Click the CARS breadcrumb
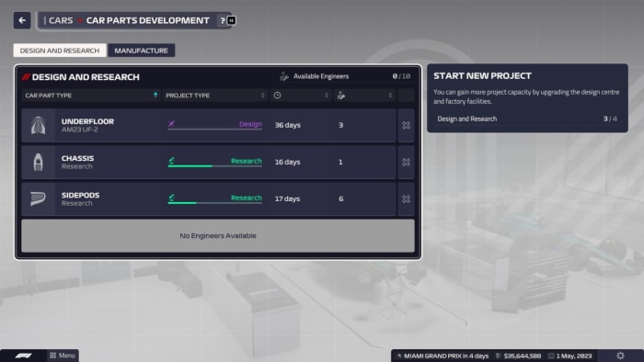The image size is (644, 362). point(61,20)
